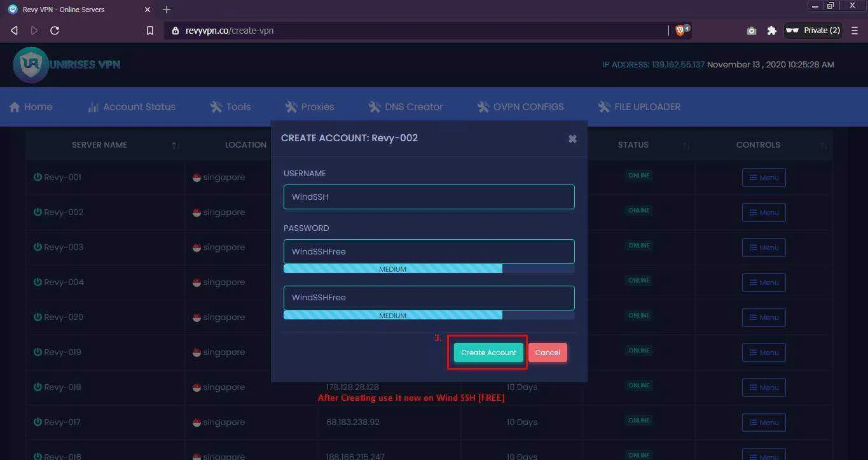Open the camera icon in browser toolbar
The width and height of the screenshot is (868, 460).
tap(752, 31)
